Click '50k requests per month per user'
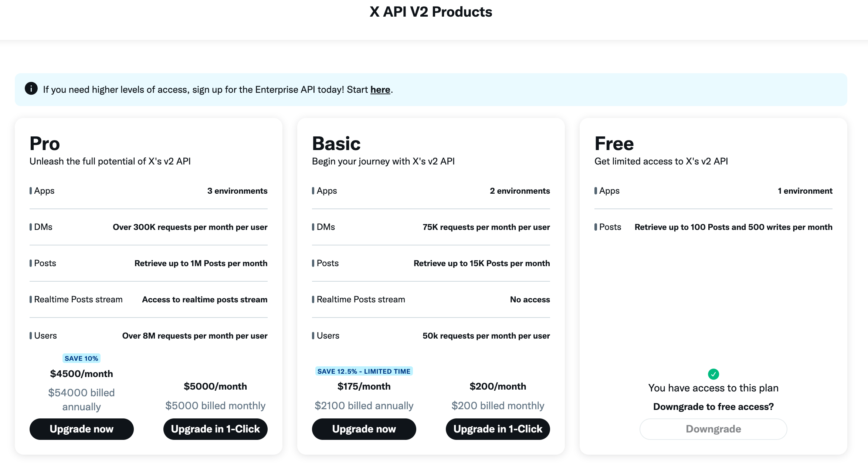Viewport: 868px width, 465px height. [x=486, y=336]
